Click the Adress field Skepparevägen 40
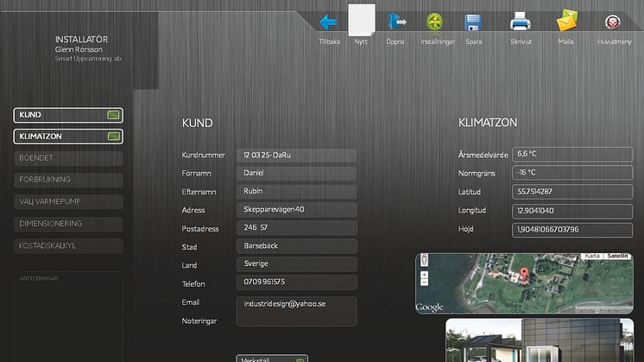644x362 pixels. coord(297,210)
